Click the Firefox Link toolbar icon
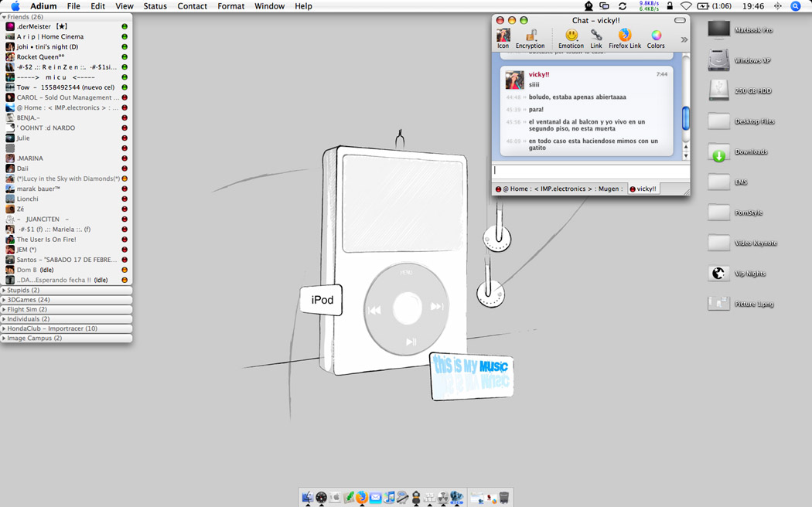Image resolution: width=812 pixels, height=507 pixels. (625, 39)
